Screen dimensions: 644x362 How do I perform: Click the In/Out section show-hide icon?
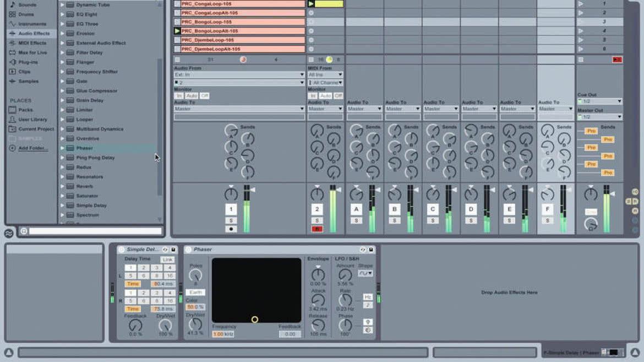point(635,192)
